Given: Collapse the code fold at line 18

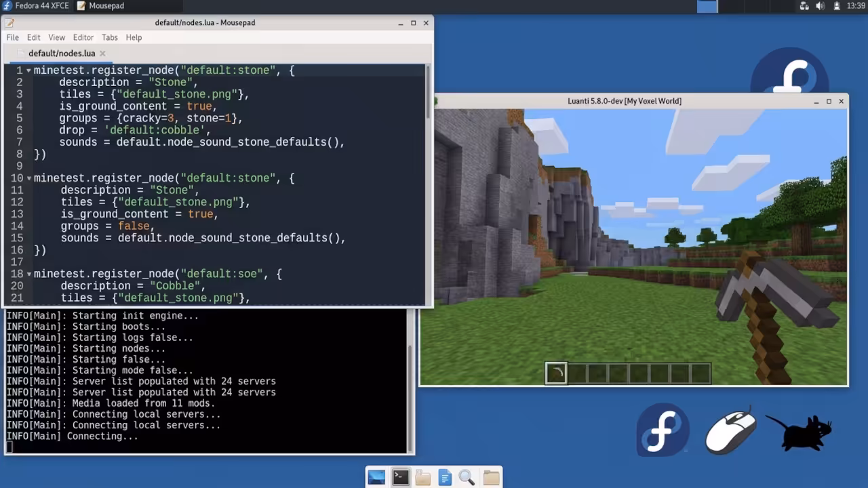Looking at the screenshot, I should [28, 274].
